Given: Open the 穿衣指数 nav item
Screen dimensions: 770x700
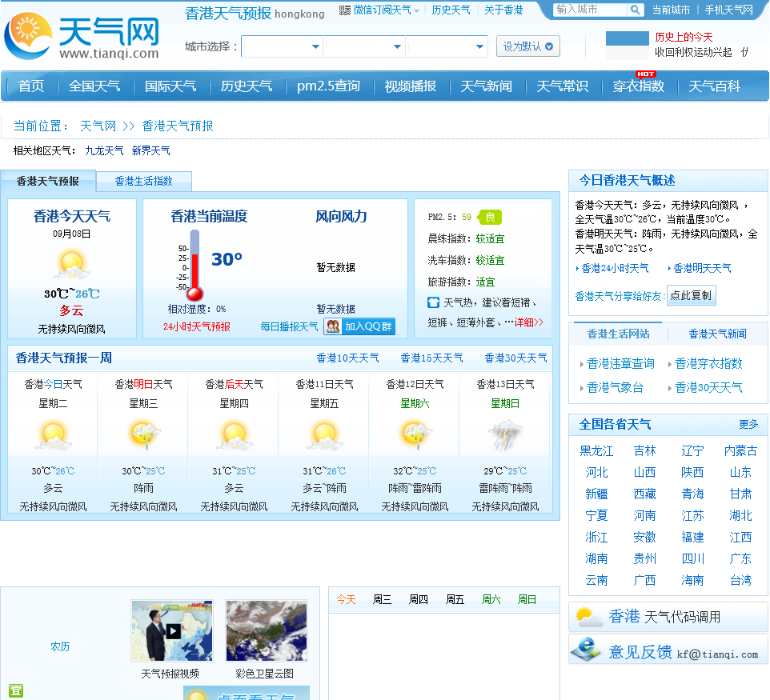Looking at the screenshot, I should (x=639, y=86).
